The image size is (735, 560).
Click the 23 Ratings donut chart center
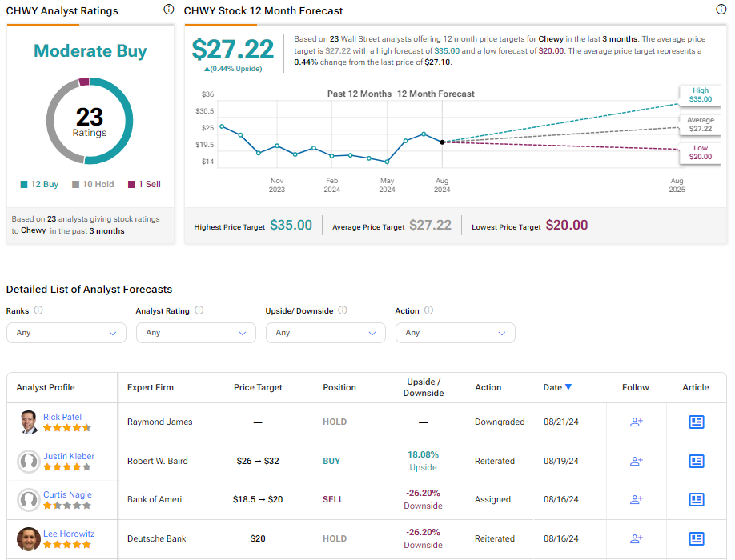click(x=90, y=122)
